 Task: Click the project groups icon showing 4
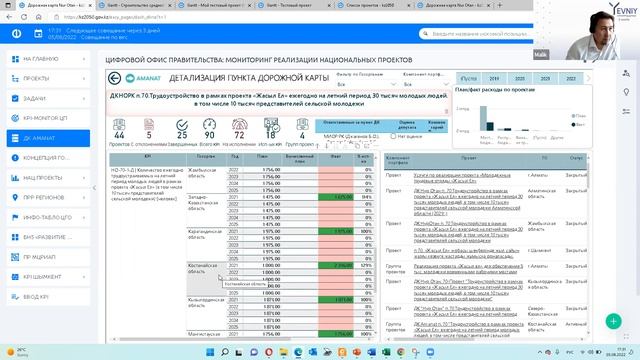pyautogui.click(x=302, y=124)
